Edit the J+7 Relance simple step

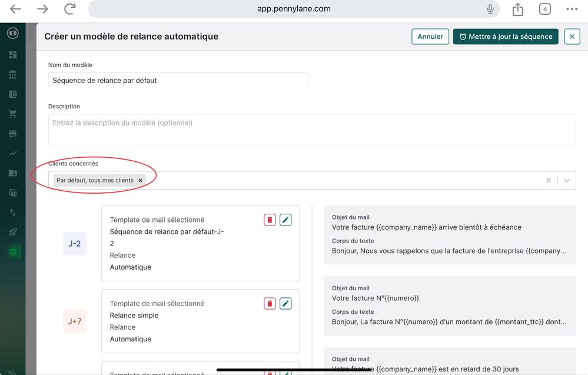285,303
